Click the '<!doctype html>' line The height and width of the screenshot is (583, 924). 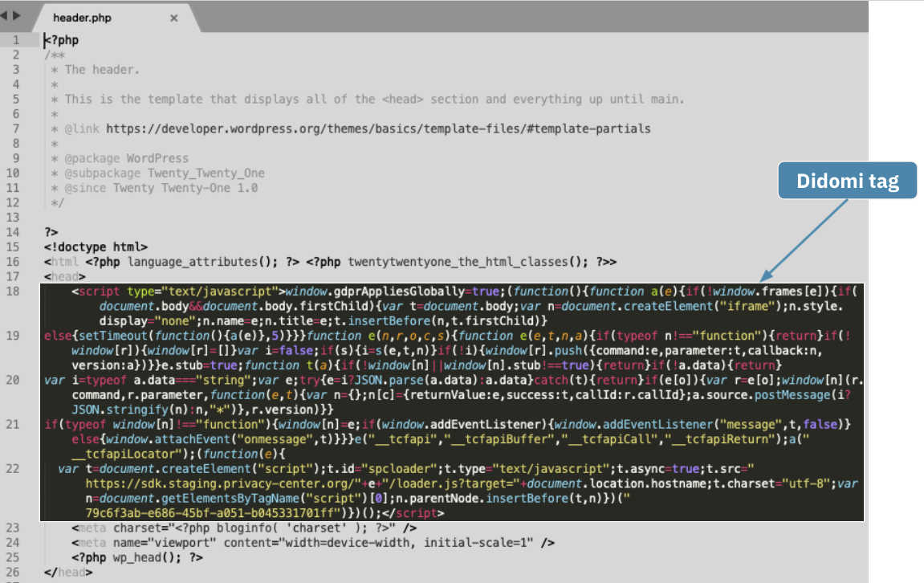(x=96, y=247)
